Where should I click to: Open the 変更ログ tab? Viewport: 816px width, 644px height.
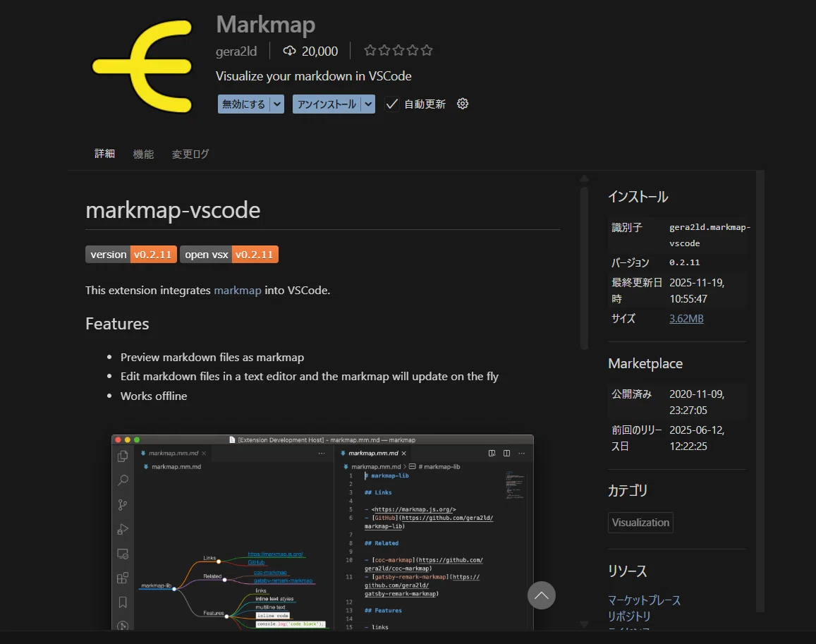190,154
